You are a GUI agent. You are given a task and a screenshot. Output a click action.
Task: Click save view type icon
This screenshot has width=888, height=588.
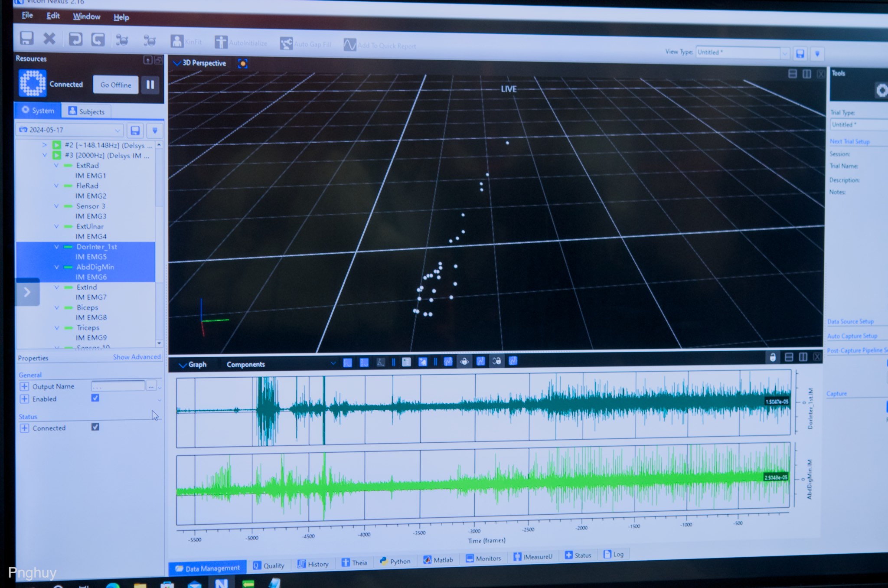pyautogui.click(x=800, y=53)
